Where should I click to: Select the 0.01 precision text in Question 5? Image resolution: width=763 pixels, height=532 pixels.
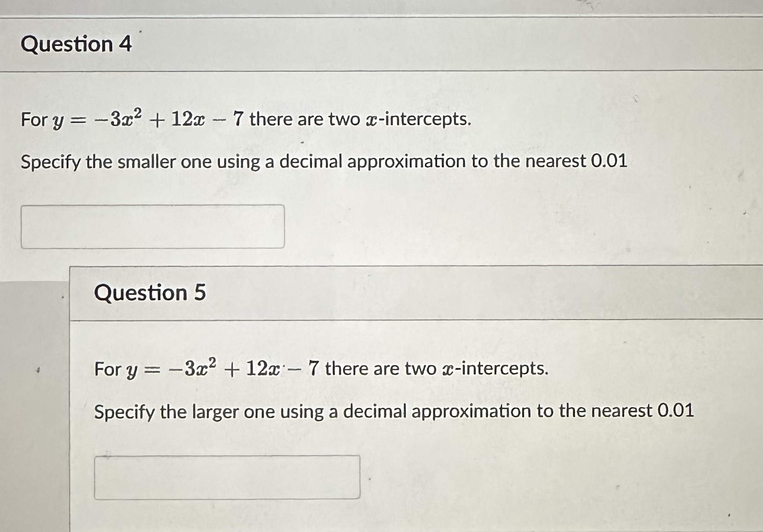675,411
